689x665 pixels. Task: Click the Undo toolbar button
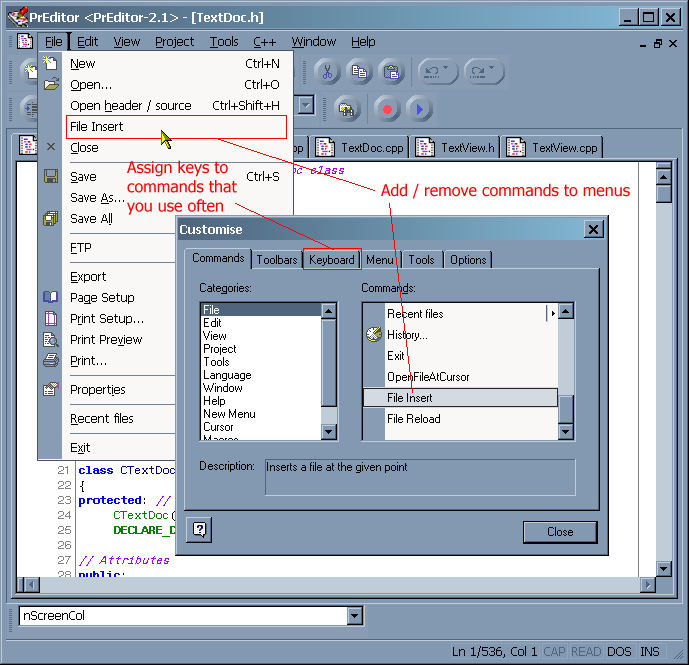(438, 72)
